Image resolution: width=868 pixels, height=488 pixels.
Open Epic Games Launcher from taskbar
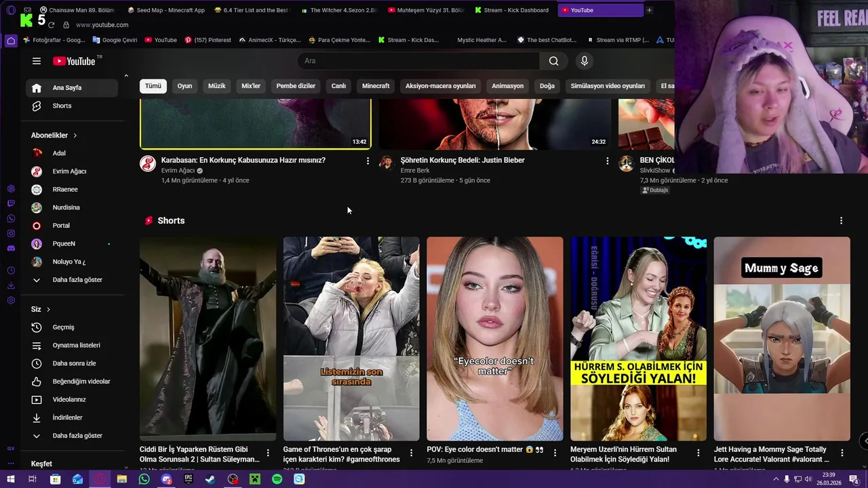(x=189, y=479)
